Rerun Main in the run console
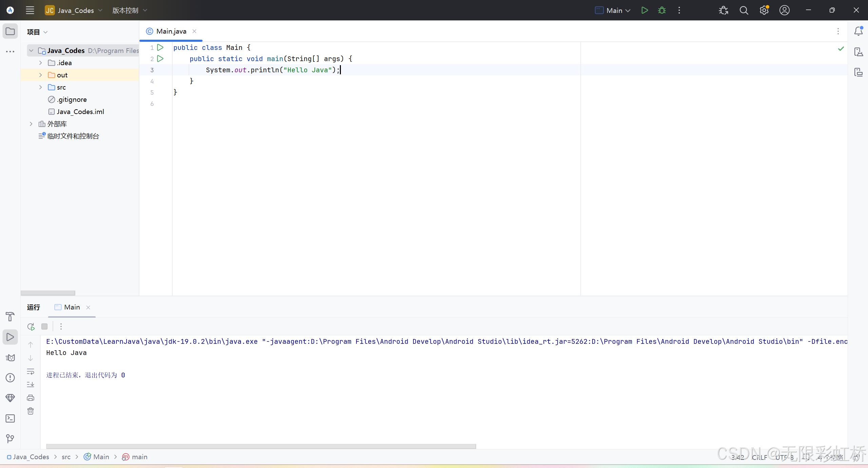868x468 pixels. [31, 326]
